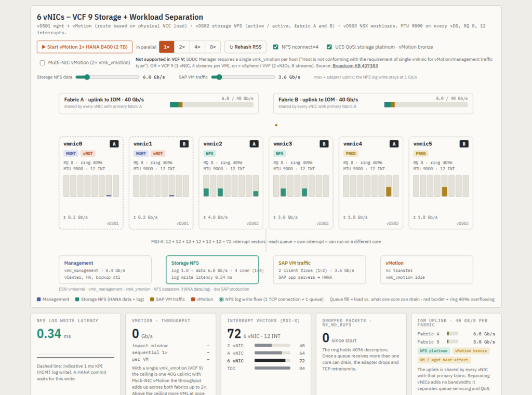Select 8× parallel option

click(212, 47)
